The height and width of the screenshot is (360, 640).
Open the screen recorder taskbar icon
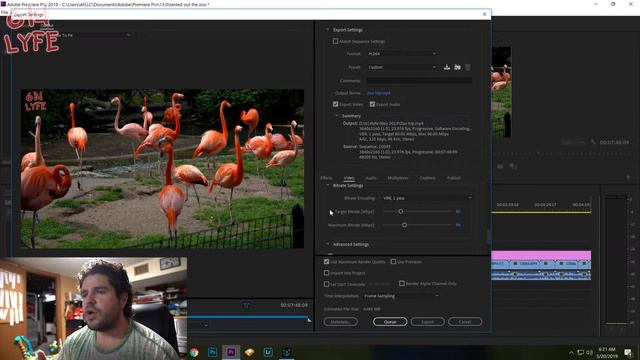287,352
